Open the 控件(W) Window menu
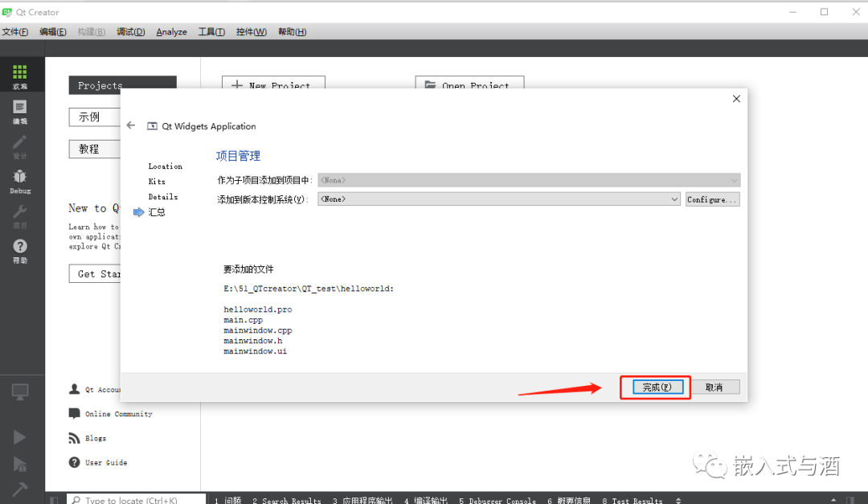 (252, 31)
